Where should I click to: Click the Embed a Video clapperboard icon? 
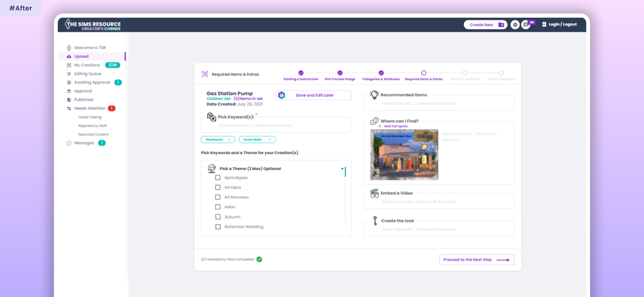374,193
